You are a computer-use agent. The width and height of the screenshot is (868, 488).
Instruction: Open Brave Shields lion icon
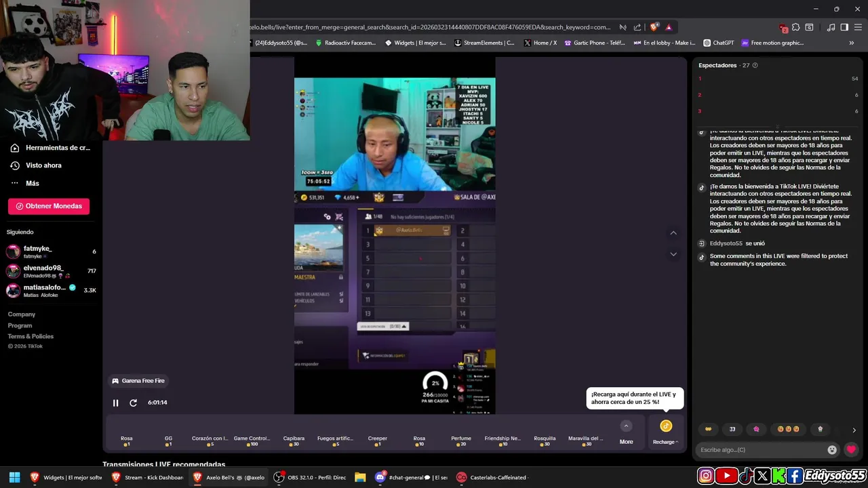click(654, 27)
